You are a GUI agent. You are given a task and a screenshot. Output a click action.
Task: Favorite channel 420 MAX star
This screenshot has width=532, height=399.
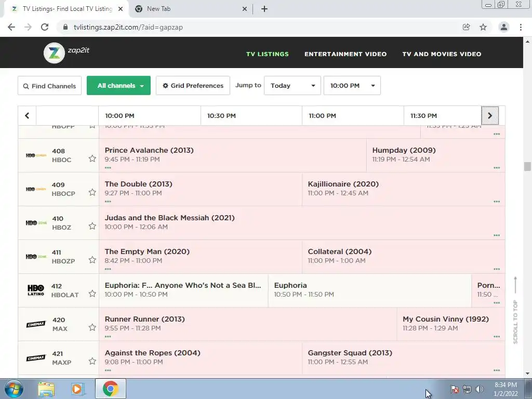tap(92, 327)
